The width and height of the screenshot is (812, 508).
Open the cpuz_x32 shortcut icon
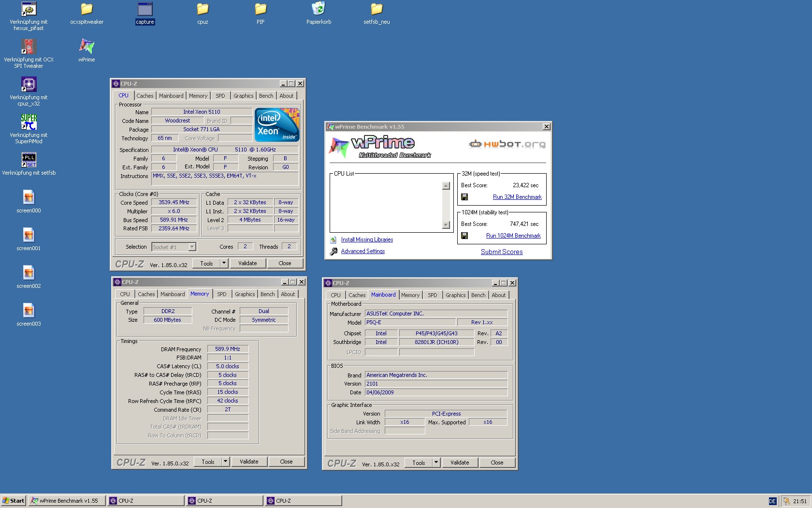tap(29, 84)
